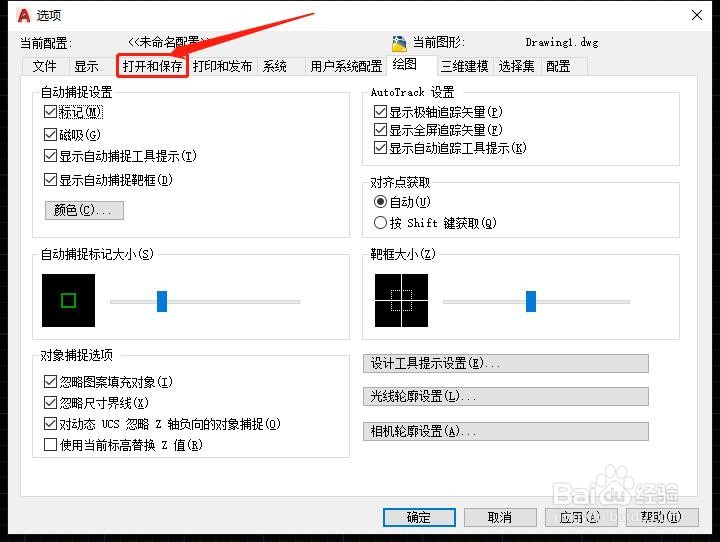Select the 绘图 tab
720x542 pixels.
click(x=405, y=64)
